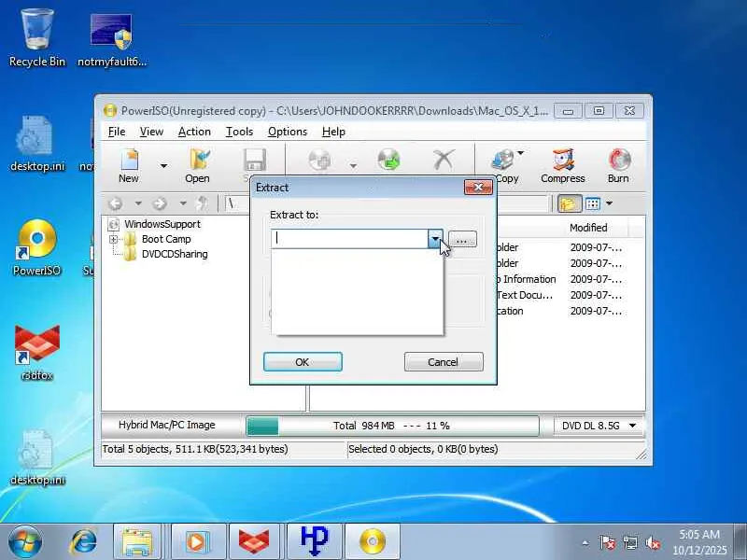Open Internet Explorer from the taskbar
747x560 pixels.
point(84,541)
